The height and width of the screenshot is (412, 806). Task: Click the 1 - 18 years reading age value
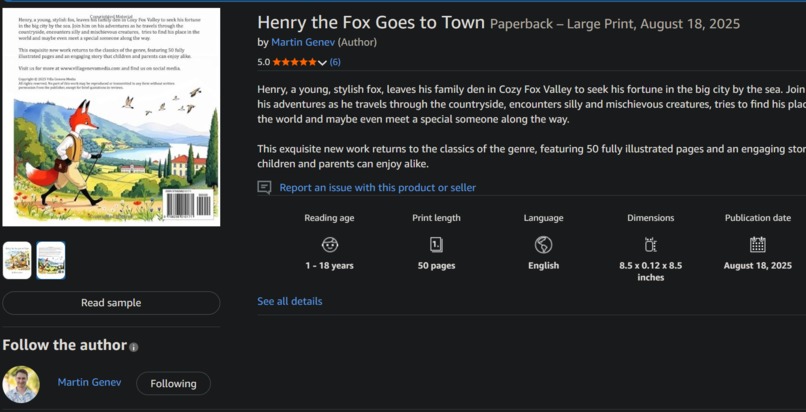[329, 266]
